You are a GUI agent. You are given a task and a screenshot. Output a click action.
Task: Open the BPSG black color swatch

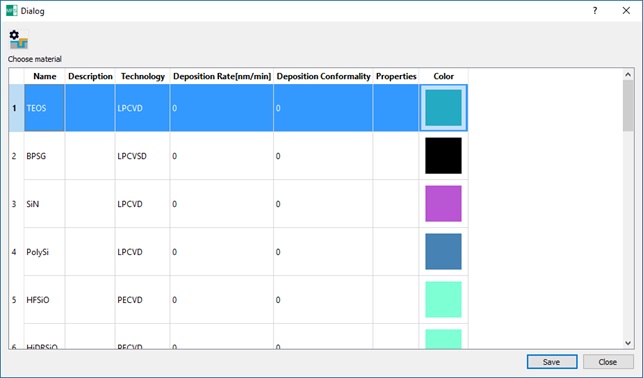point(443,156)
